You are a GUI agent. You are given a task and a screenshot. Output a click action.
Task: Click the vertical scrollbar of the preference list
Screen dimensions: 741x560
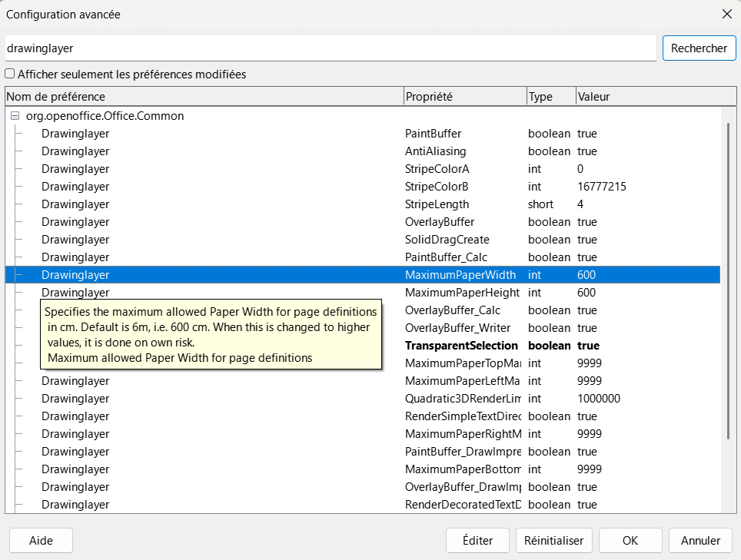729,280
